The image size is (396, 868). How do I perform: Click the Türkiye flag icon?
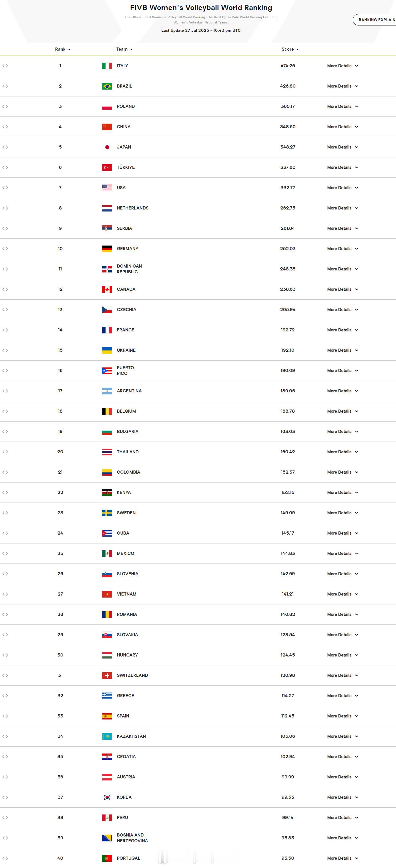coord(107,167)
